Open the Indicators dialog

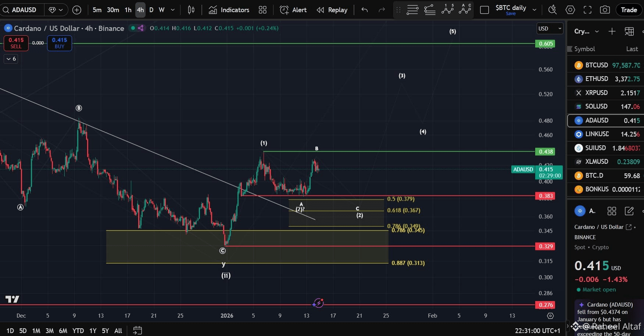pos(229,10)
